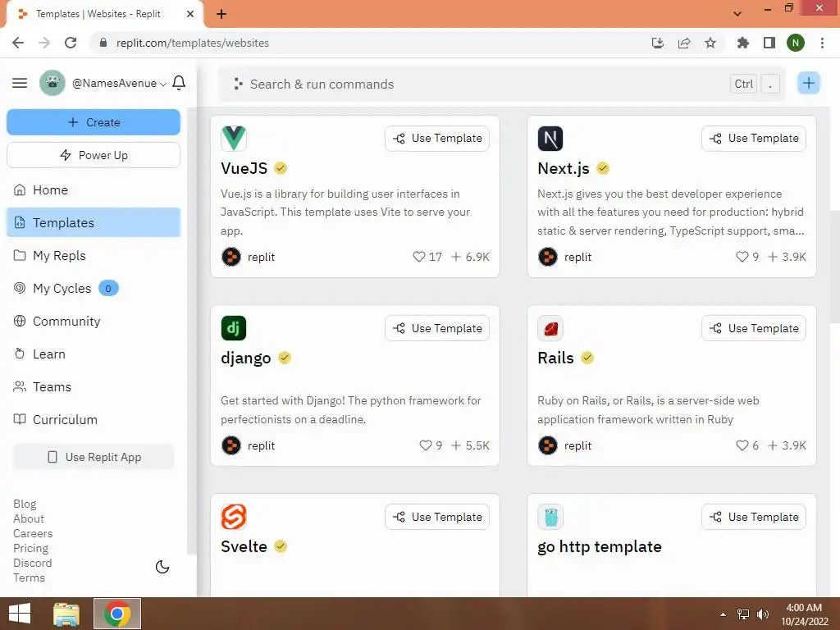The width and height of the screenshot is (840, 630).
Task: Open File Explorer from taskbar
Action: (x=66, y=614)
